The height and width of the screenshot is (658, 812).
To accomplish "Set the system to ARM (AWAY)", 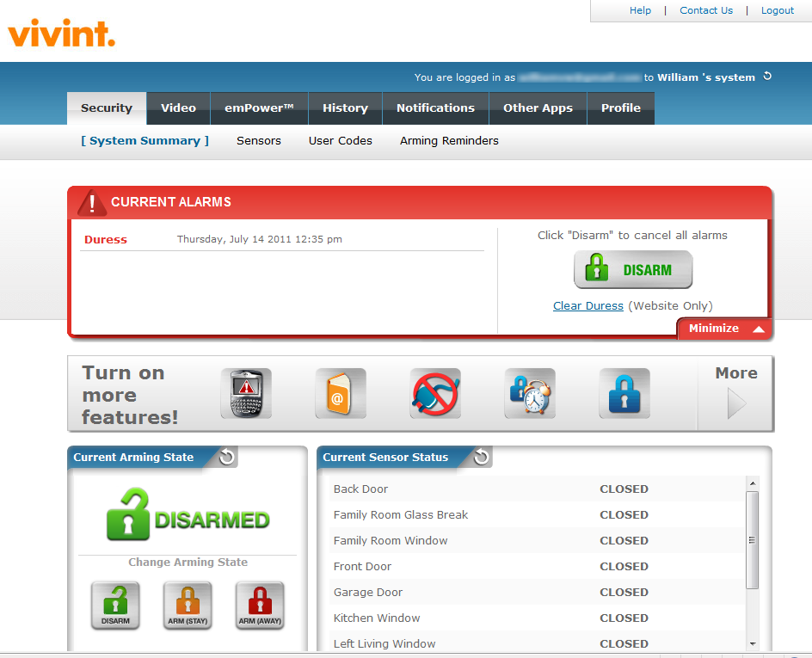I will click(x=260, y=606).
